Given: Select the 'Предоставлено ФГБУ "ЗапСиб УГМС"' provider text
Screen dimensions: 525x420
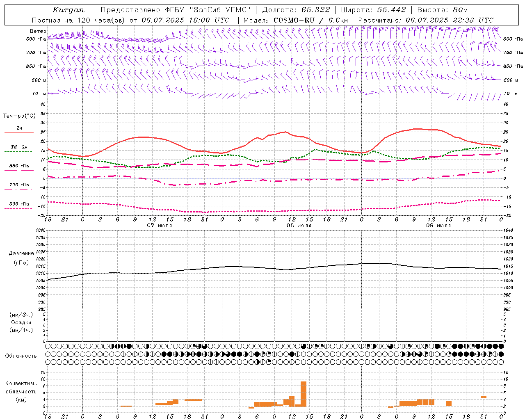Looking at the screenshot, I should click(x=176, y=10).
